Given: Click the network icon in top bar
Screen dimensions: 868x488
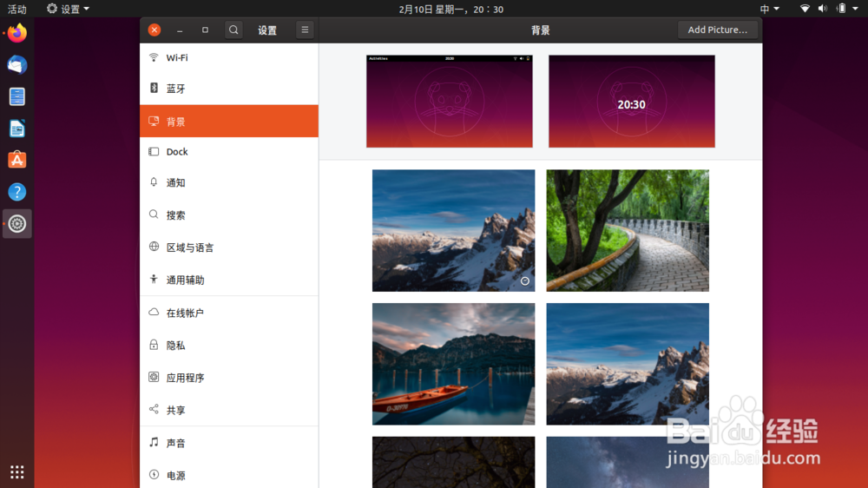Looking at the screenshot, I should (805, 9).
